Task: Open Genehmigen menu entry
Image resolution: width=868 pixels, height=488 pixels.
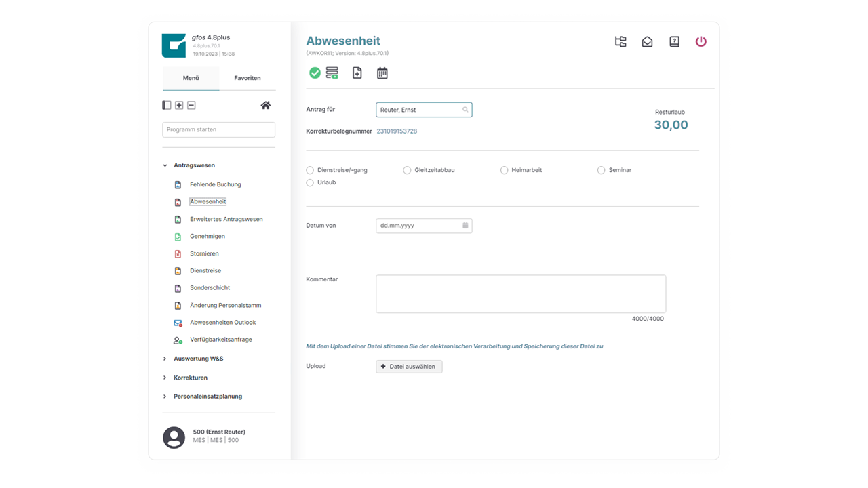Action: (208, 237)
